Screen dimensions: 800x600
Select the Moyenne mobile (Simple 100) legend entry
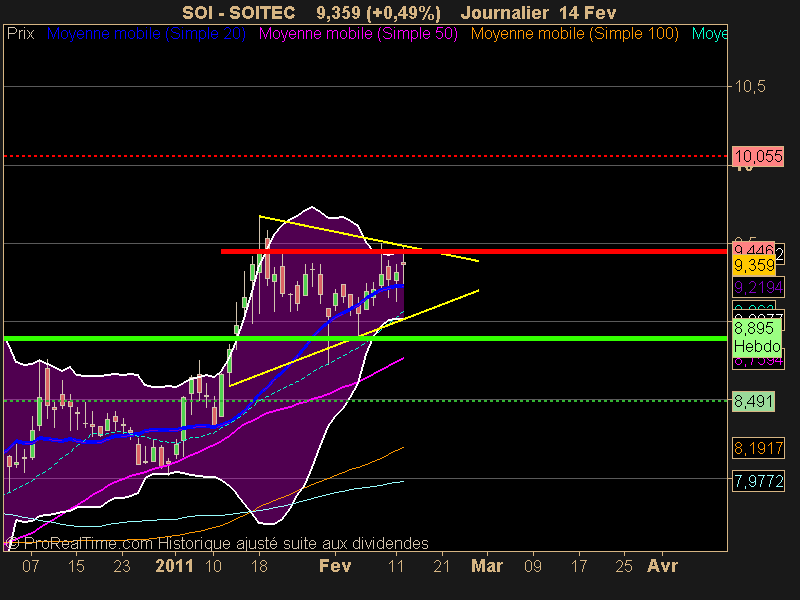[574, 34]
